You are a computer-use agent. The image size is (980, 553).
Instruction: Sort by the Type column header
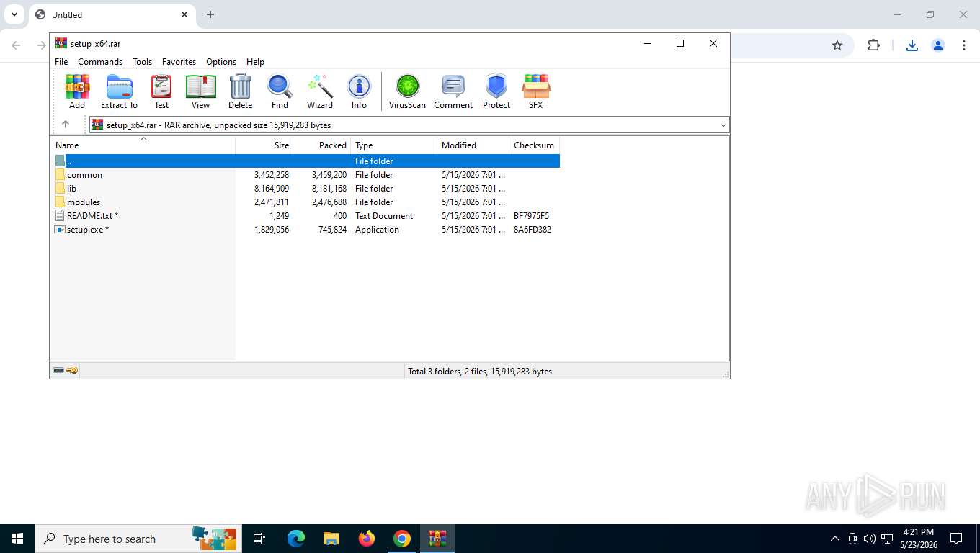pos(393,145)
